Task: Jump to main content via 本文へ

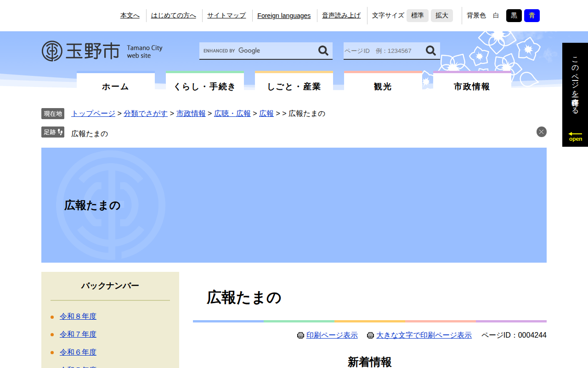Action: click(130, 16)
